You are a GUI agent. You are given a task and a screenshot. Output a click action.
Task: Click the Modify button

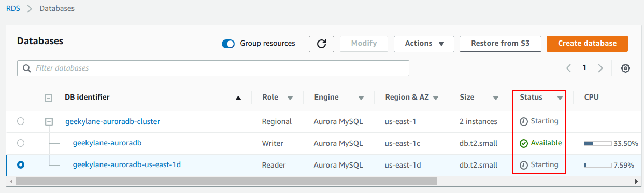pos(364,44)
